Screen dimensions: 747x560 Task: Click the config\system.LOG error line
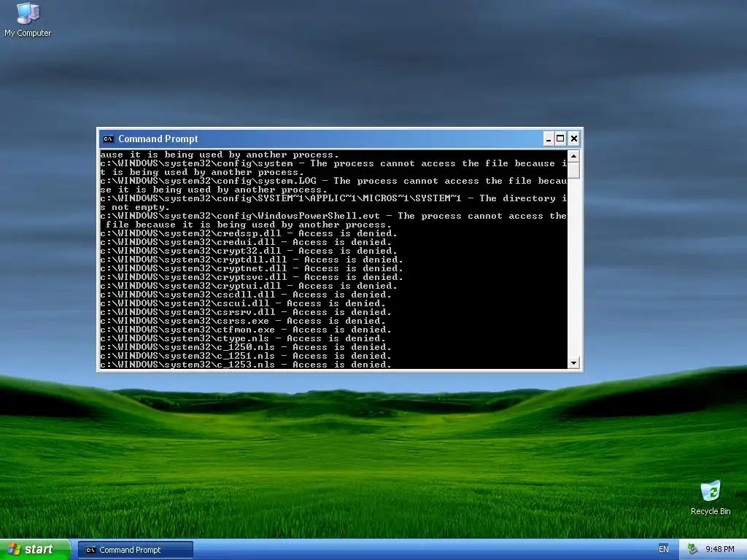click(x=333, y=185)
